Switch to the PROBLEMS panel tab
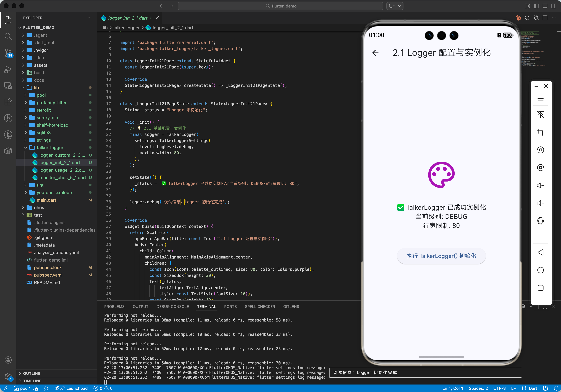Viewport: 561px width, 392px height. point(114,307)
